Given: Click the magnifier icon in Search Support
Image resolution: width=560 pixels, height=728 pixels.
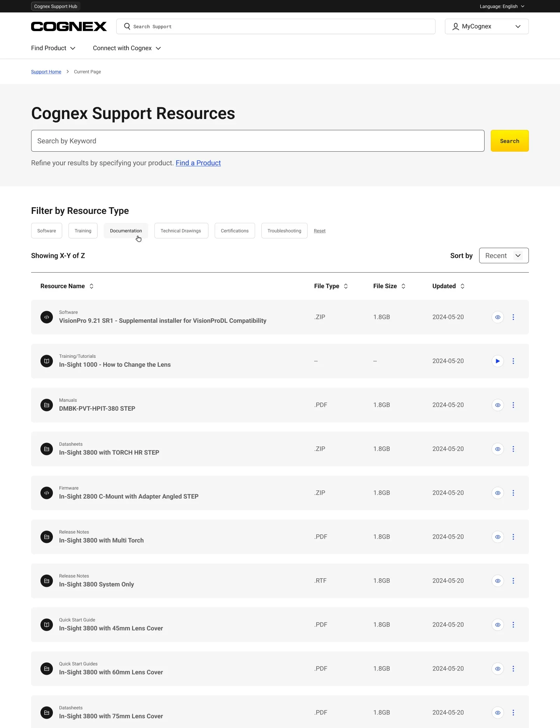Looking at the screenshot, I should [x=127, y=26].
